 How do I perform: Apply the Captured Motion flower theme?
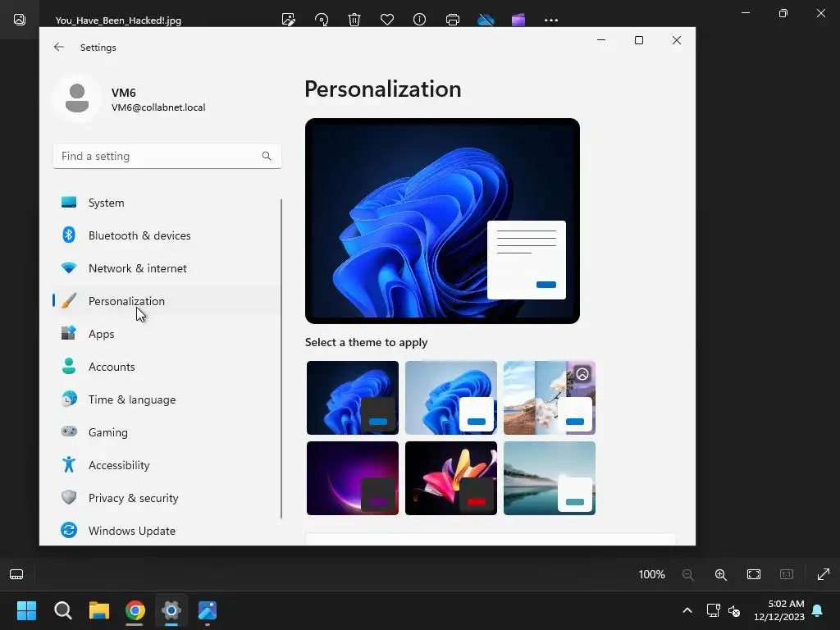[451, 478]
